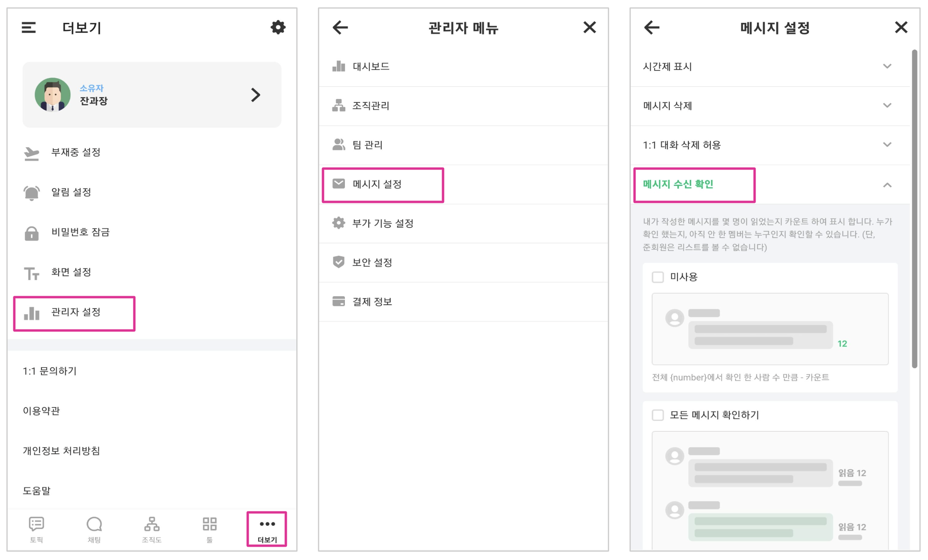Switch to the 더보기 bottom tab

(x=267, y=529)
